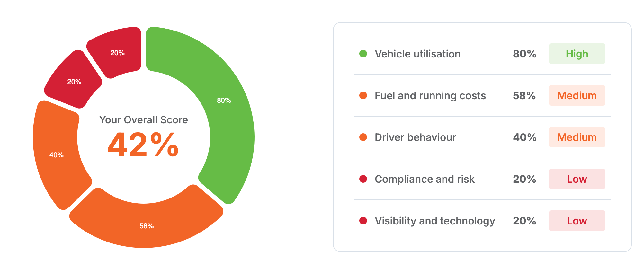This screenshot has height=264, width=644.
Task: Select the orange 40% donut segment
Action: coord(56,155)
